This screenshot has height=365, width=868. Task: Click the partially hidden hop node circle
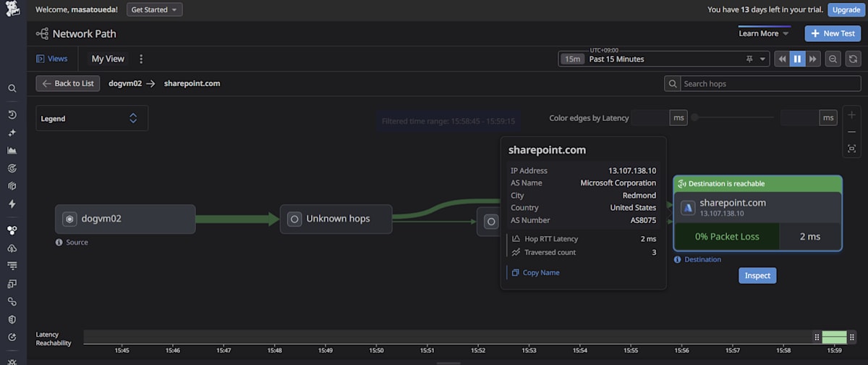tap(490, 222)
